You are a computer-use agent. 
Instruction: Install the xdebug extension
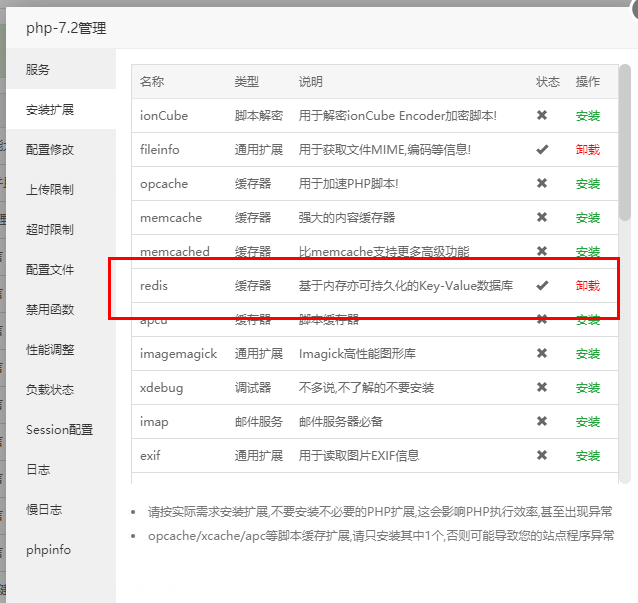(588, 388)
